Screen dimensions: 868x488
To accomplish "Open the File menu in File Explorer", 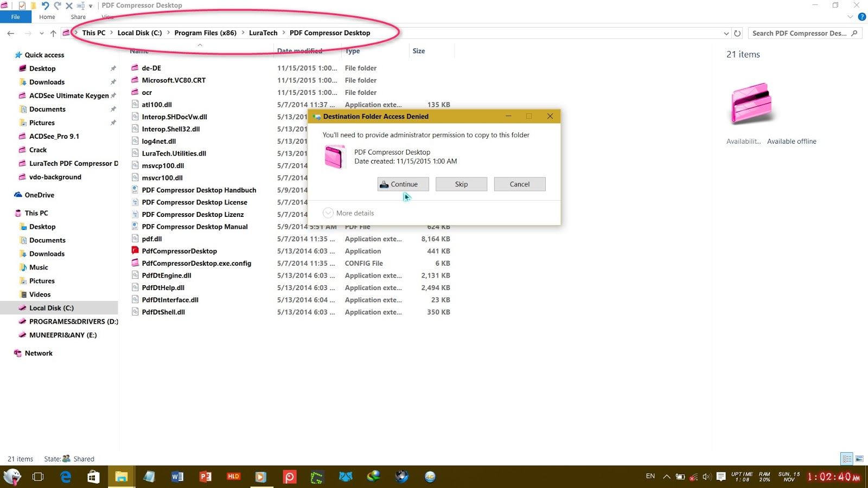I will click(16, 17).
